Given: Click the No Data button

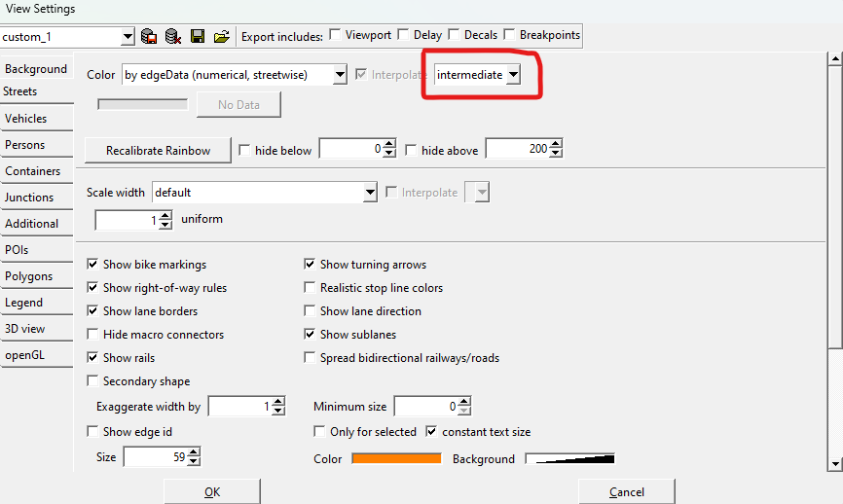Looking at the screenshot, I should point(238,105).
